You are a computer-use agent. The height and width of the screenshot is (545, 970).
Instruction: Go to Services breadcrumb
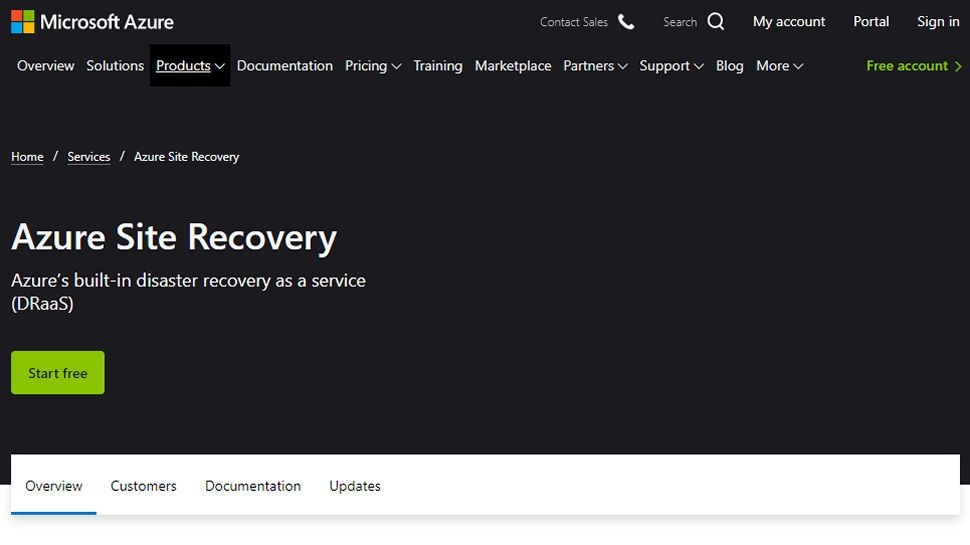(x=88, y=157)
